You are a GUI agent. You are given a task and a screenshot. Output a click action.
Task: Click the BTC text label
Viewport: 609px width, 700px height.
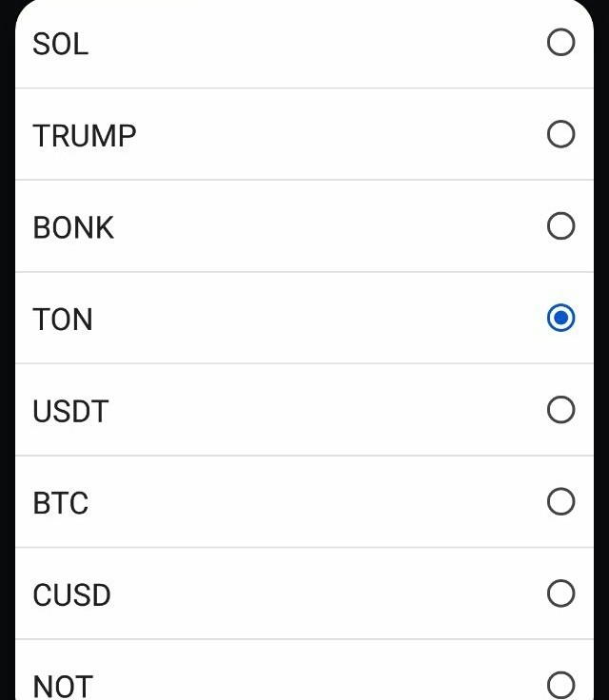pos(60,503)
